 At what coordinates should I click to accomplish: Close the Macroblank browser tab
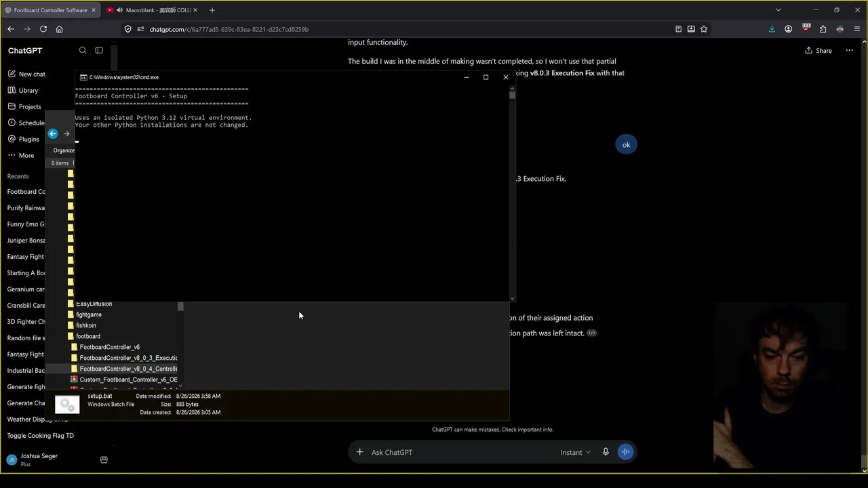coord(195,10)
